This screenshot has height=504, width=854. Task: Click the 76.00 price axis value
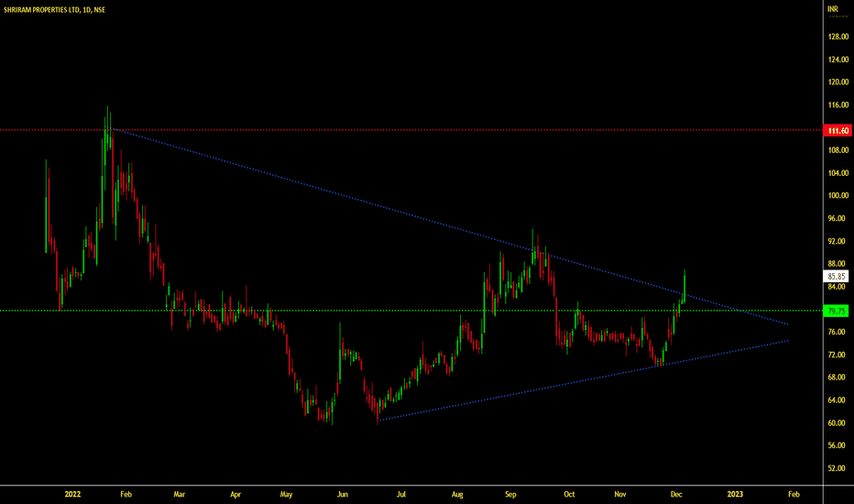coord(837,332)
